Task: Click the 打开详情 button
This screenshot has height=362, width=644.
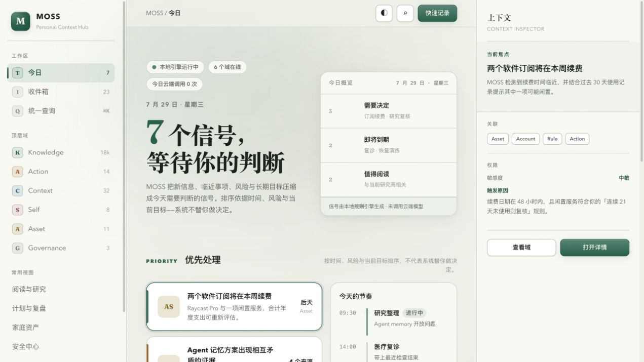Action: [x=595, y=248]
